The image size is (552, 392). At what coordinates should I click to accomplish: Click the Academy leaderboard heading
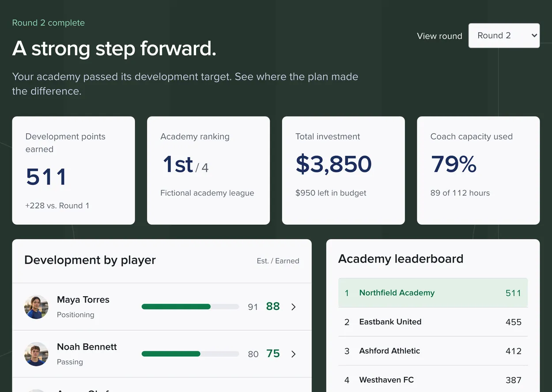[401, 259]
